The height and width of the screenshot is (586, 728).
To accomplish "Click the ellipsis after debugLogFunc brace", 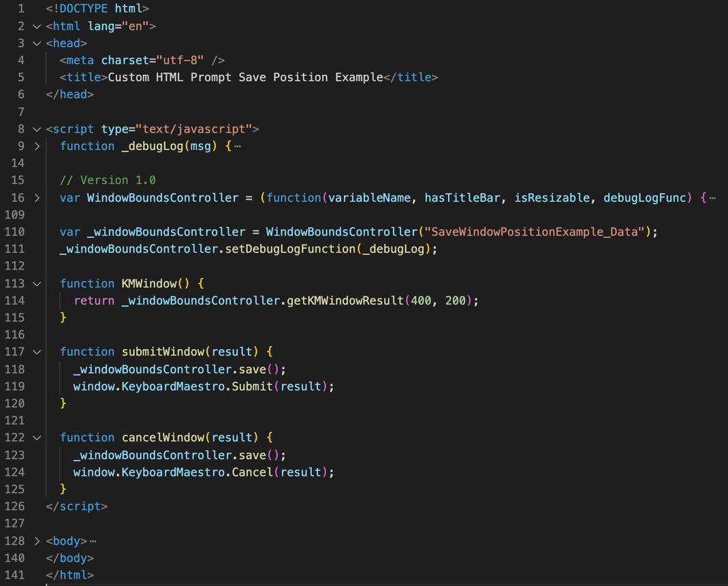I will point(713,198).
